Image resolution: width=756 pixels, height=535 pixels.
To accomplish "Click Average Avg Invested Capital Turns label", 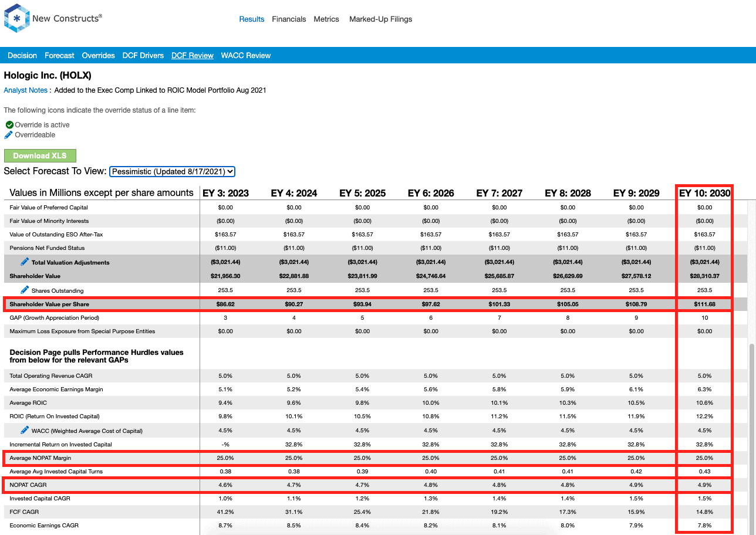I will (x=56, y=472).
